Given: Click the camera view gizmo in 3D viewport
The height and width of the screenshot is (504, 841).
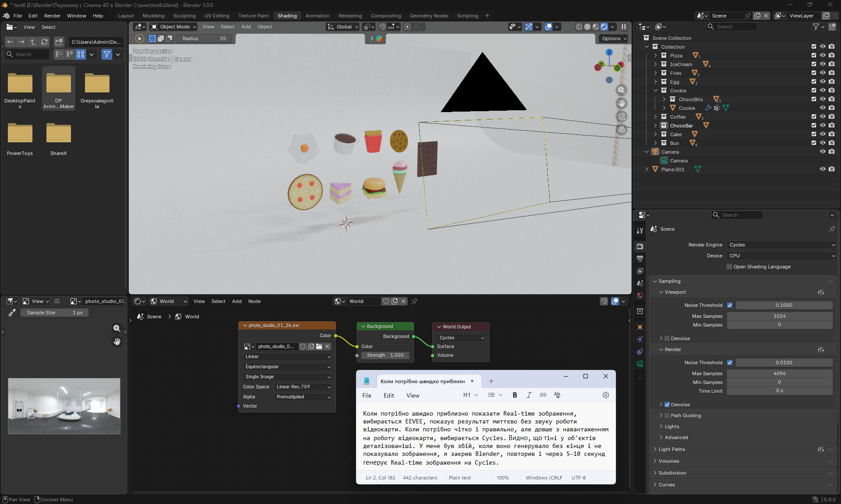Looking at the screenshot, I should pyautogui.click(x=621, y=116).
